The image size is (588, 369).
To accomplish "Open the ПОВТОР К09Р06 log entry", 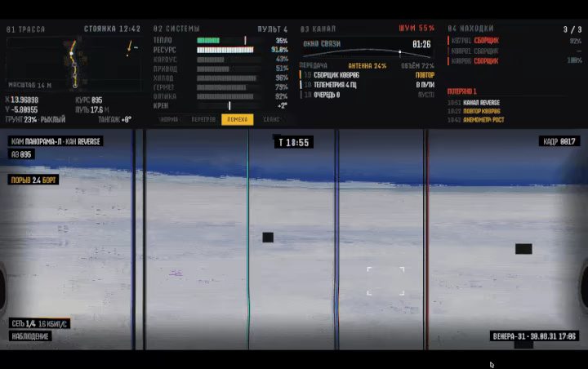I will 474,111.
